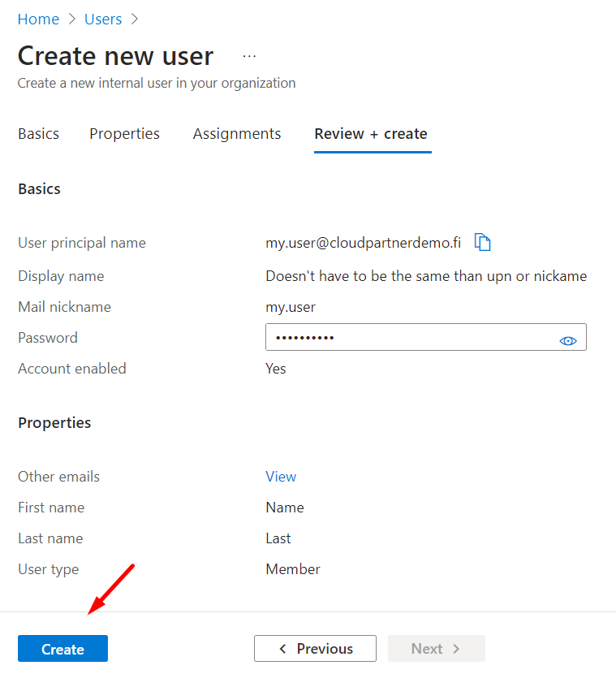Click the my.user@cloudpartnerdemo.fi address text

coord(363,242)
